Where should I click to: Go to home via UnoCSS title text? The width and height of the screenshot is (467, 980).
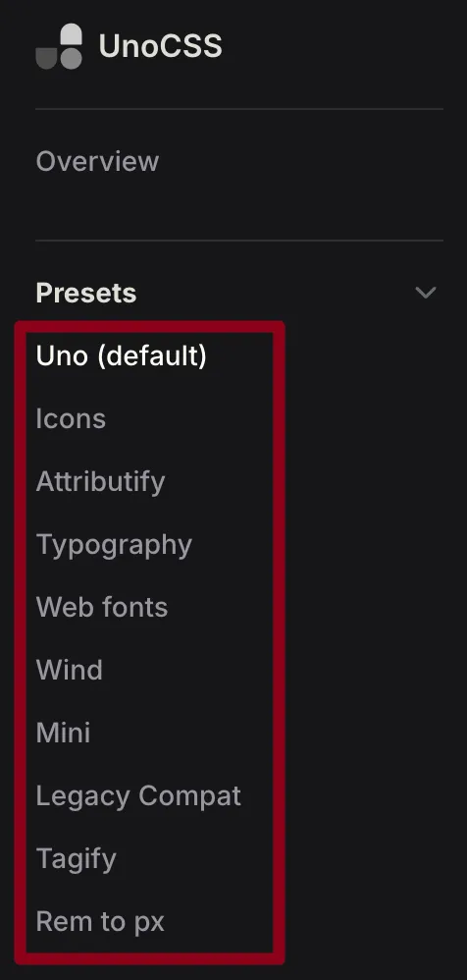(161, 46)
